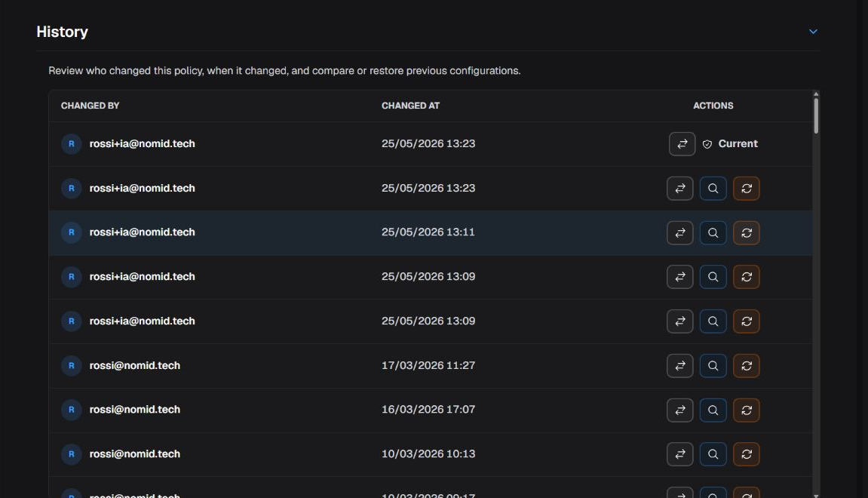Collapse the History section chevron

pos(813,32)
